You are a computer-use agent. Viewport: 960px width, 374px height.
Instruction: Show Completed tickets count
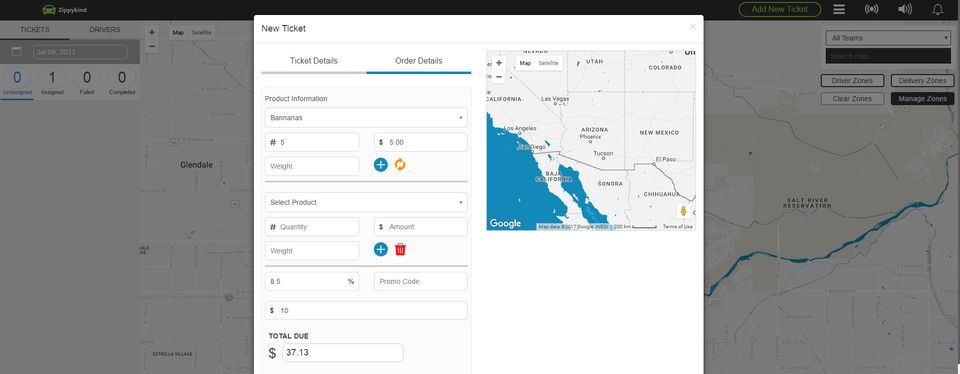(122, 83)
